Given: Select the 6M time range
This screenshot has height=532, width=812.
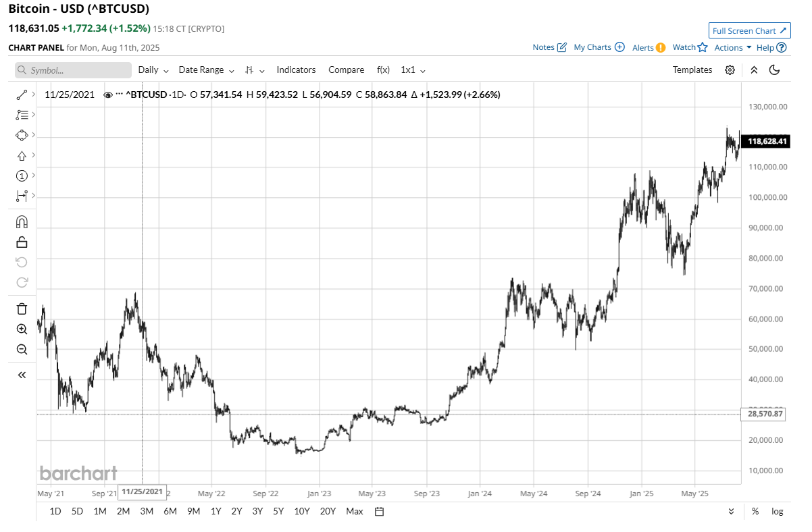Looking at the screenshot, I should 170,511.
